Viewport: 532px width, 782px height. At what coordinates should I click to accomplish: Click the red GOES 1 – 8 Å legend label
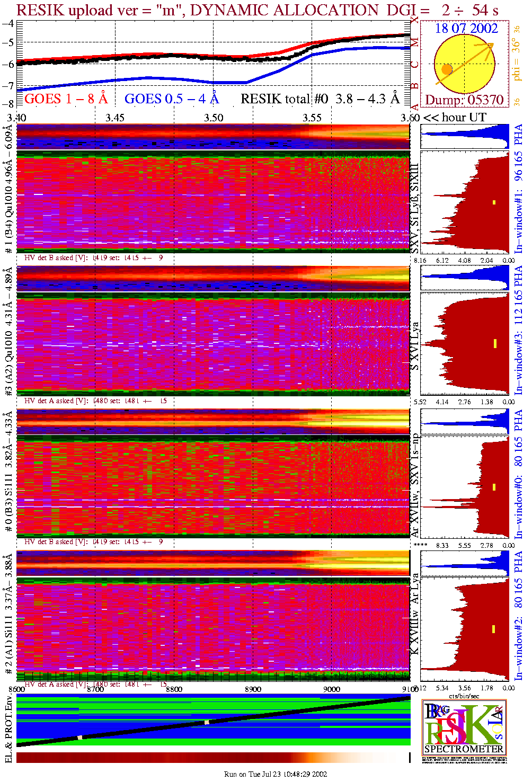[x=66, y=99]
